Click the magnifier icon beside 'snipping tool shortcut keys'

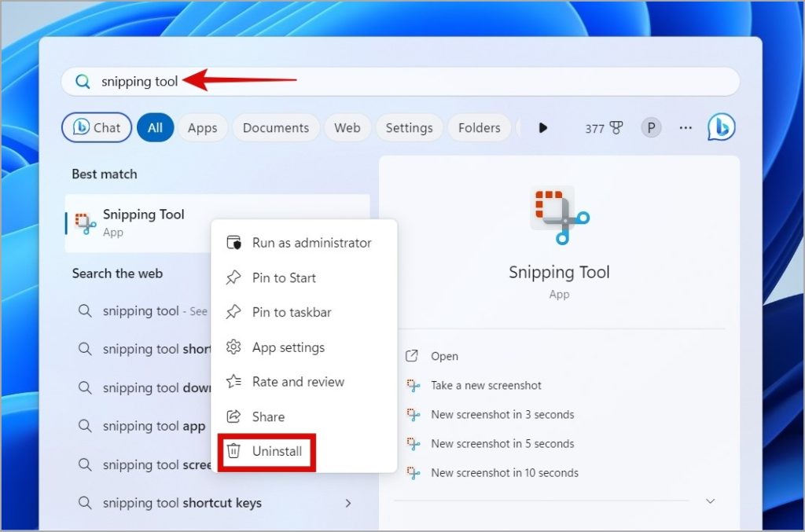85,503
